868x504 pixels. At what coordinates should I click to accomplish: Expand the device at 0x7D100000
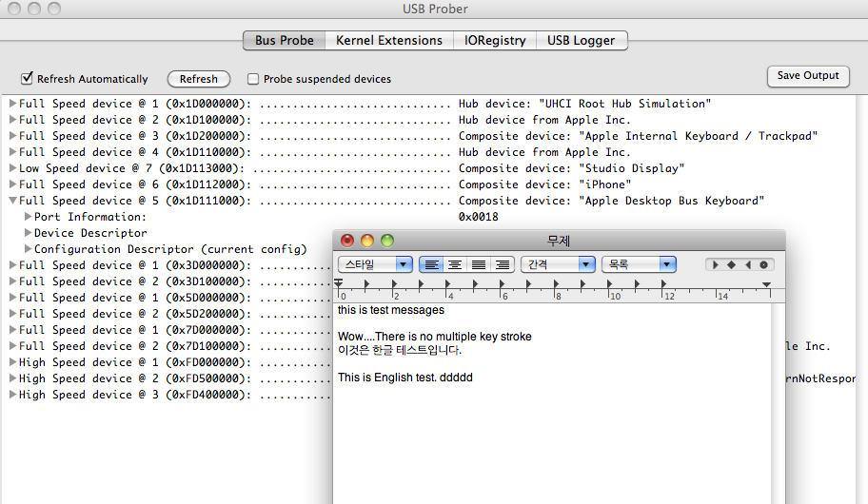point(12,346)
